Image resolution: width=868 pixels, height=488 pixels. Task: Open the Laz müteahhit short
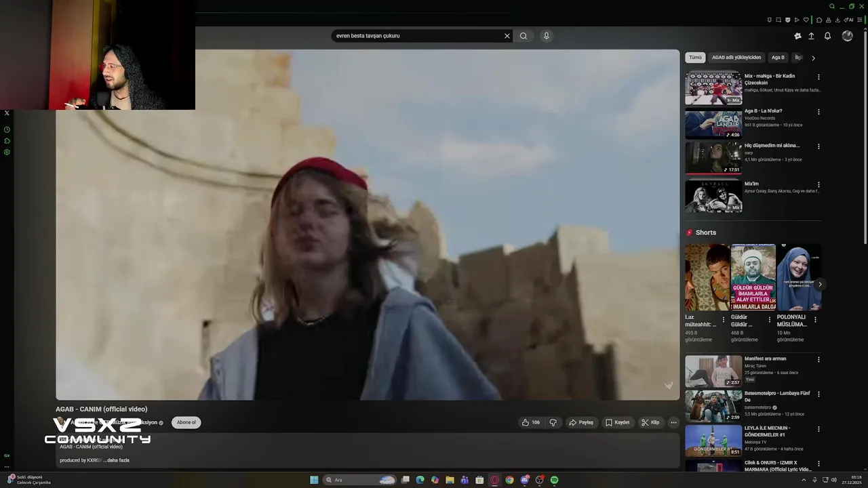707,277
